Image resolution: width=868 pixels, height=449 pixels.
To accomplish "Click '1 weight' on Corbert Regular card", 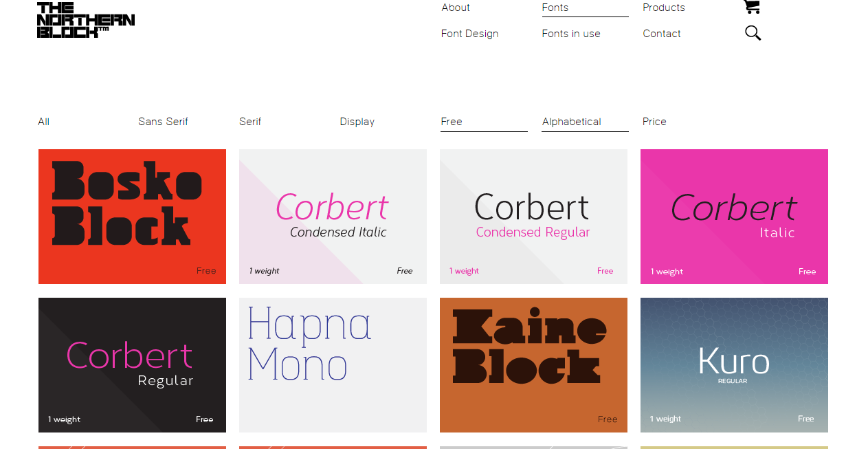I will [x=64, y=419].
